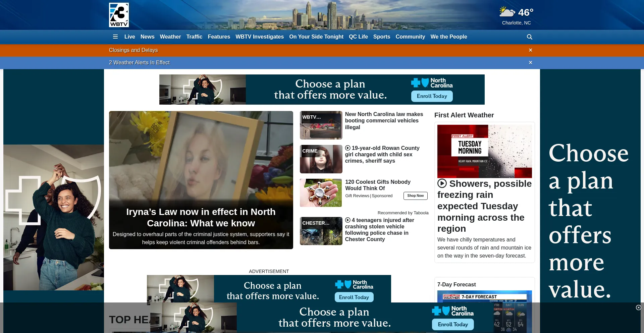Click the partly cloudy weather icon

pyautogui.click(x=507, y=12)
